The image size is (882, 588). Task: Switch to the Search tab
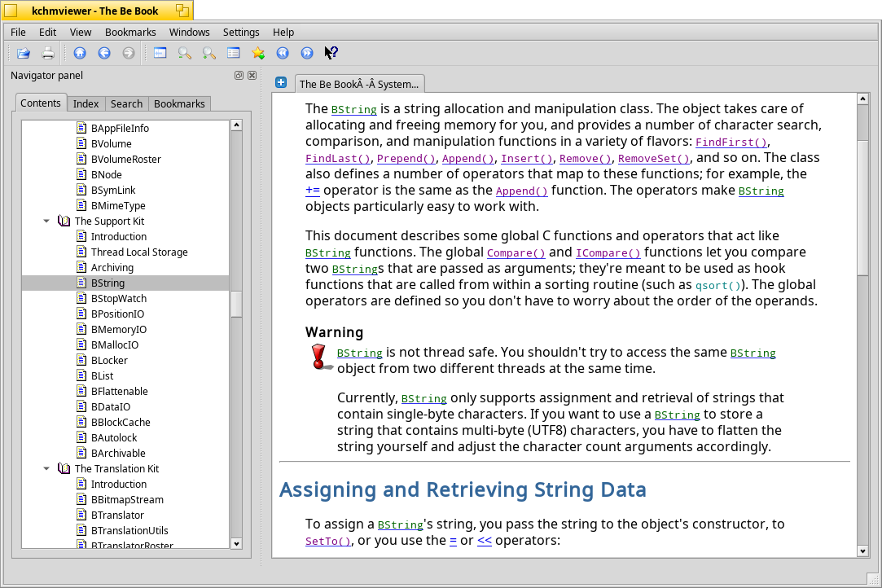(126, 103)
